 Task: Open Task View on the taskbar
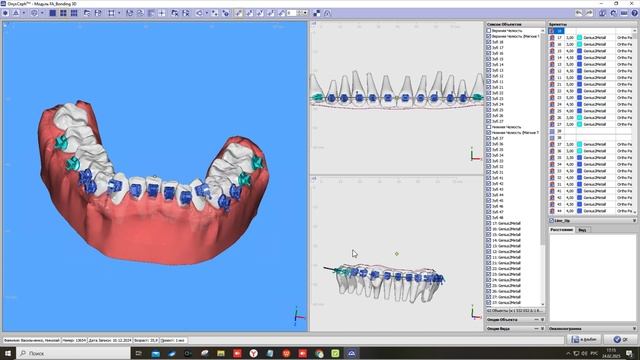[139, 353]
